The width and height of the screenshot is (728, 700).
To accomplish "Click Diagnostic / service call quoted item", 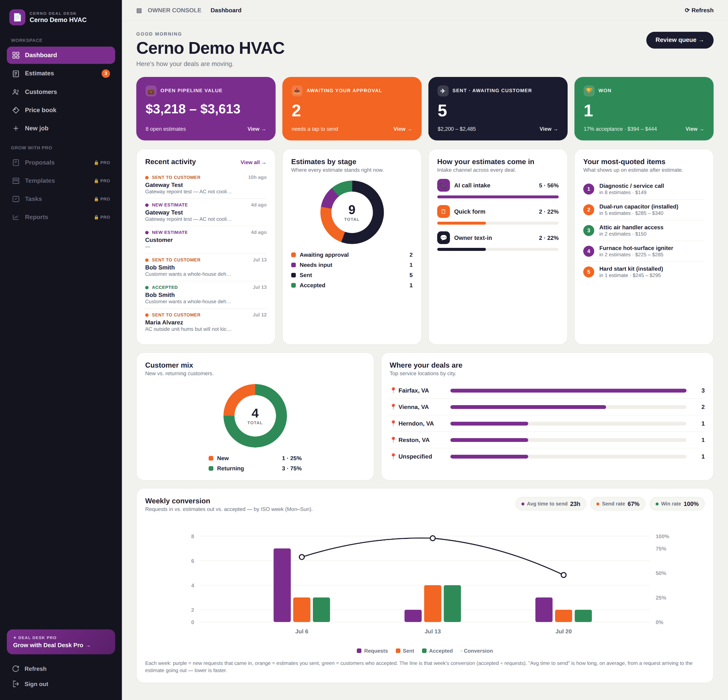I will 644,189.
